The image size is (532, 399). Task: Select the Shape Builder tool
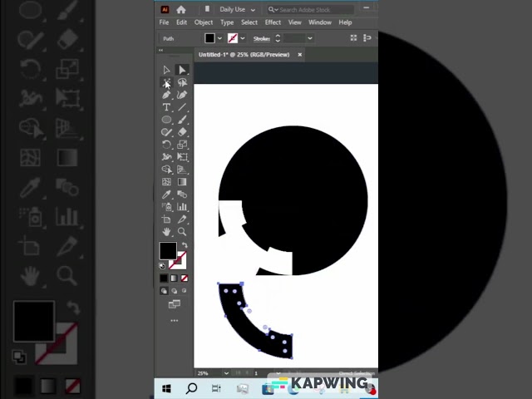point(166,170)
